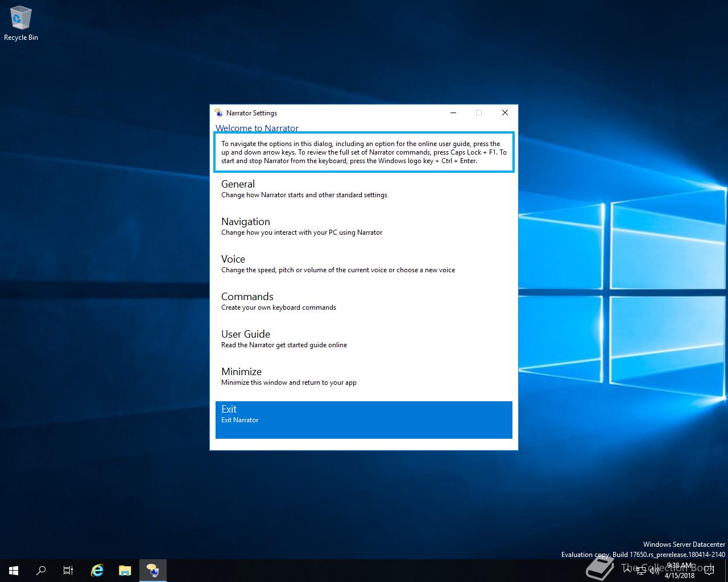
Task: Click the network icon in system tray
Action: click(x=641, y=571)
